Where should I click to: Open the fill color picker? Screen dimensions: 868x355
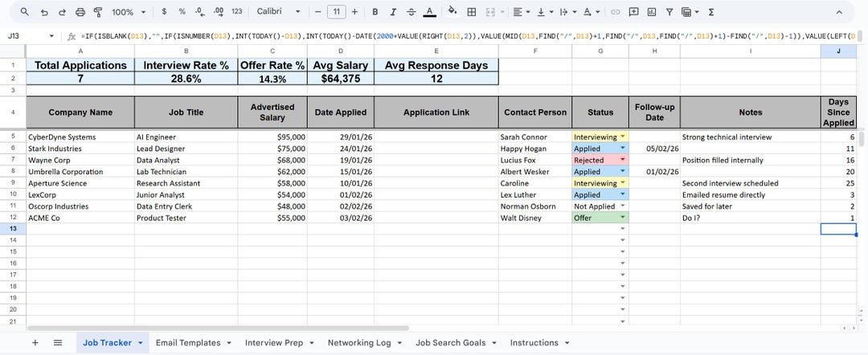pyautogui.click(x=452, y=11)
